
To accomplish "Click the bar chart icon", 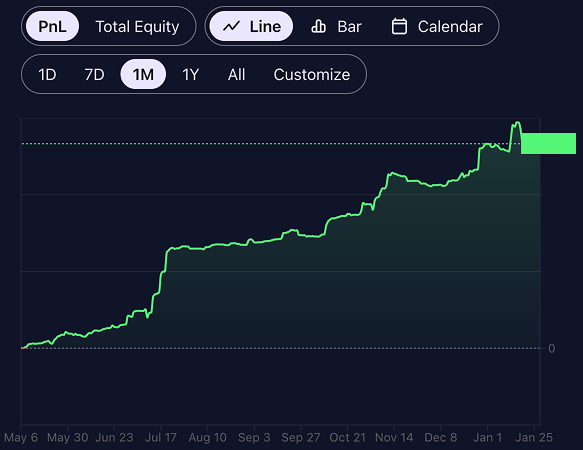I will click(x=318, y=26).
